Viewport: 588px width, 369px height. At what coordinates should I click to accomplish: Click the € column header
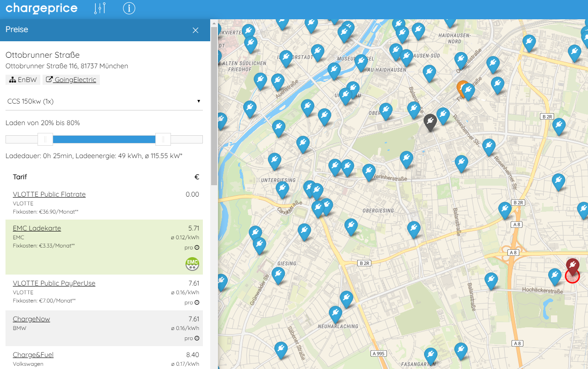[x=197, y=177]
